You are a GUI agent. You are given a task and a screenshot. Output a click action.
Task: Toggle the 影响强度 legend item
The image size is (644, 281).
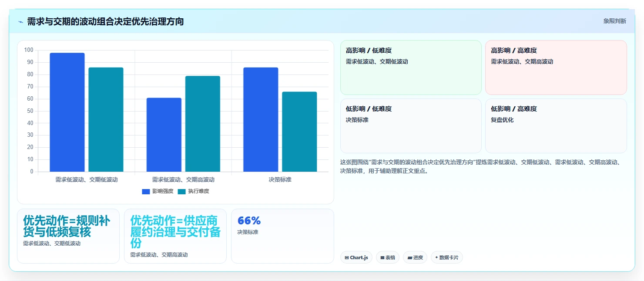click(x=158, y=191)
